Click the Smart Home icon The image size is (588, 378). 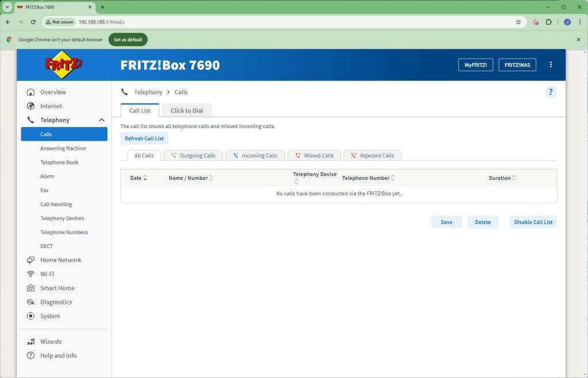tap(31, 288)
